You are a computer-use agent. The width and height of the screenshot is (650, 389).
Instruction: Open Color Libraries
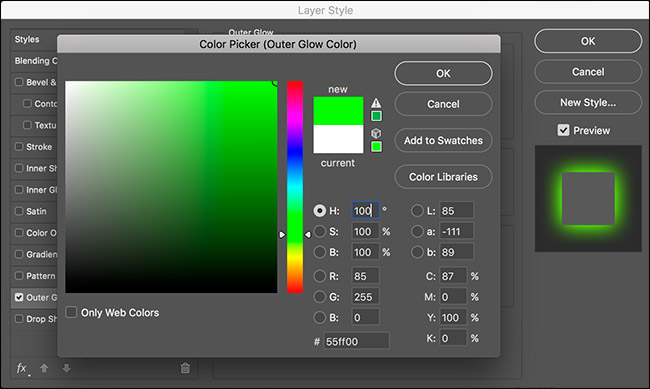443,177
